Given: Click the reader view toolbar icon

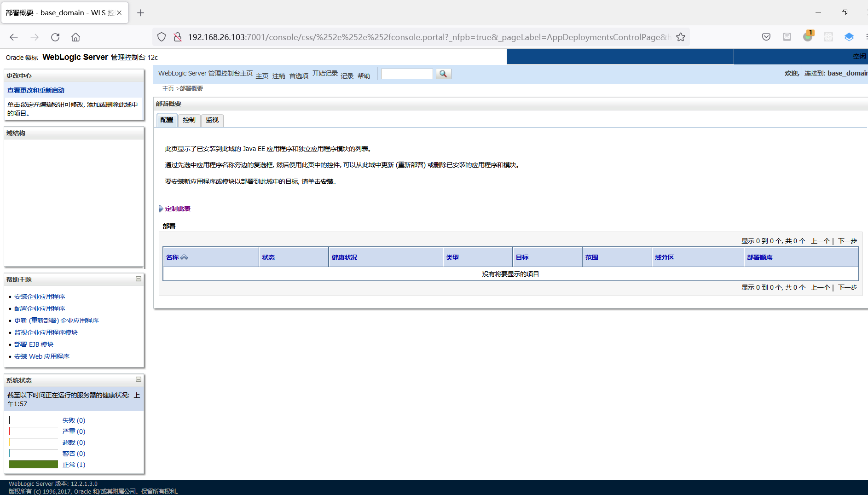Looking at the screenshot, I should coord(787,37).
